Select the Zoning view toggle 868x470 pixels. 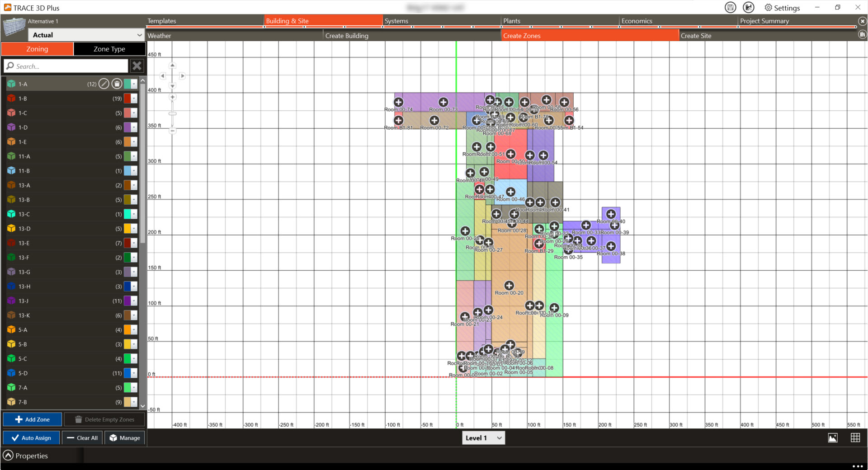pyautogui.click(x=37, y=49)
